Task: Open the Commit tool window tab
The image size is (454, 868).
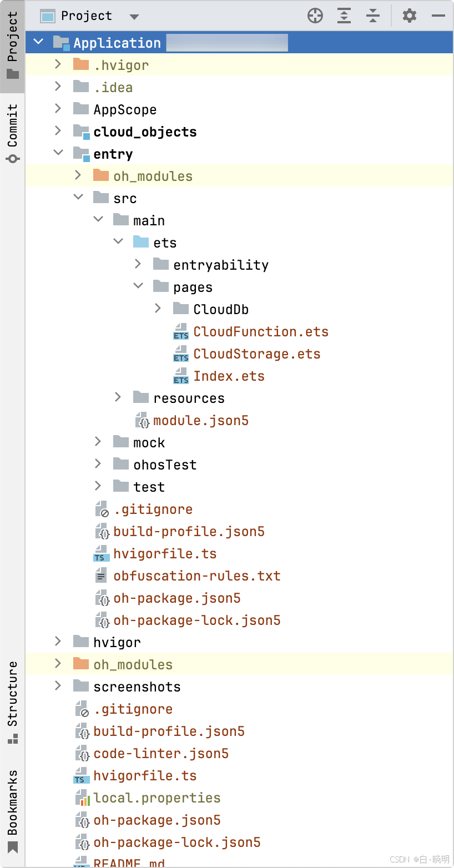Action: tap(12, 133)
